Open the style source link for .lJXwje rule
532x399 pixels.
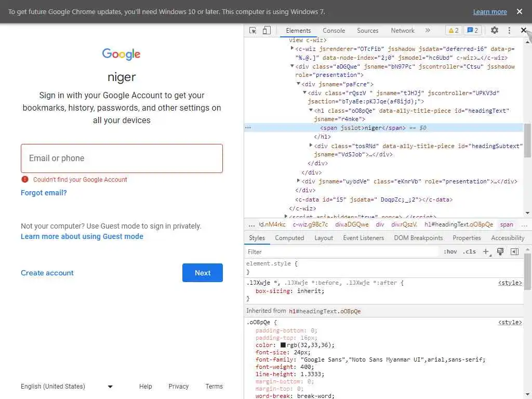pyautogui.click(x=510, y=283)
